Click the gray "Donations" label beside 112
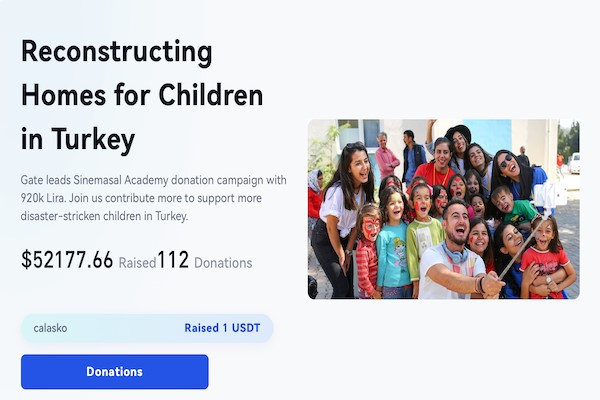600x400 pixels. (x=223, y=263)
